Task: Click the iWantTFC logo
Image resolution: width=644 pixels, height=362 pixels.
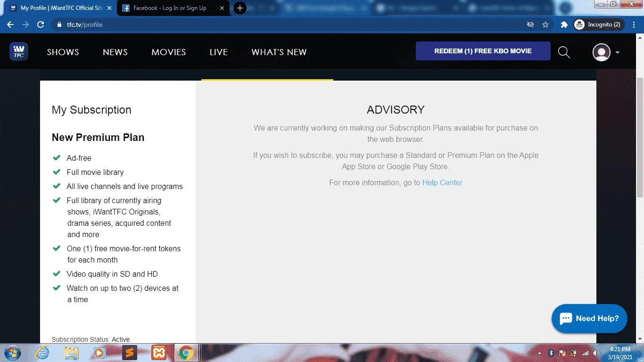Action: 19,51
